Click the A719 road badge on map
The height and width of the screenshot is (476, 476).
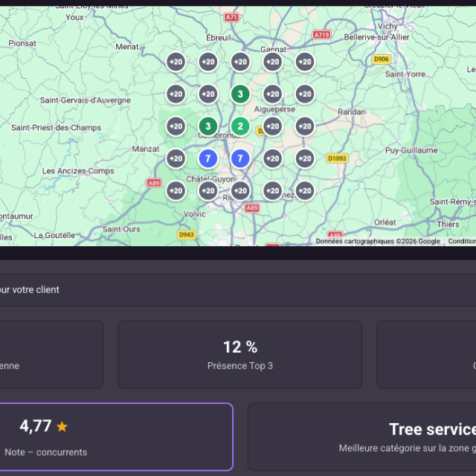point(321,35)
